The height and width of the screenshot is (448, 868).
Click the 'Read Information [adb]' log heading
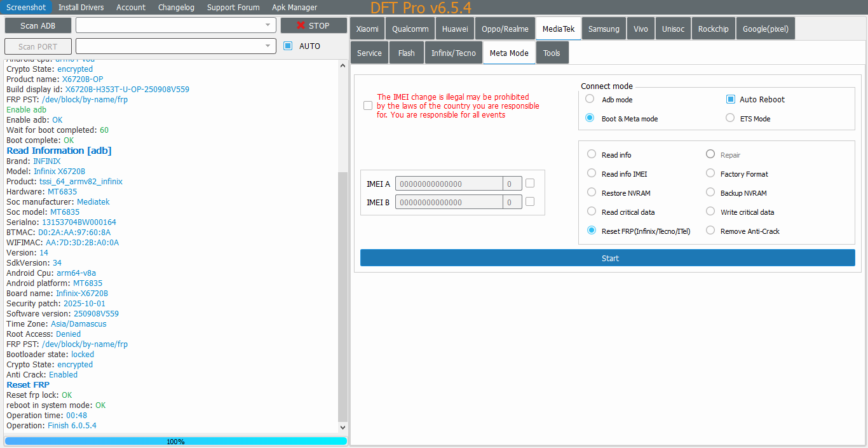pos(59,151)
